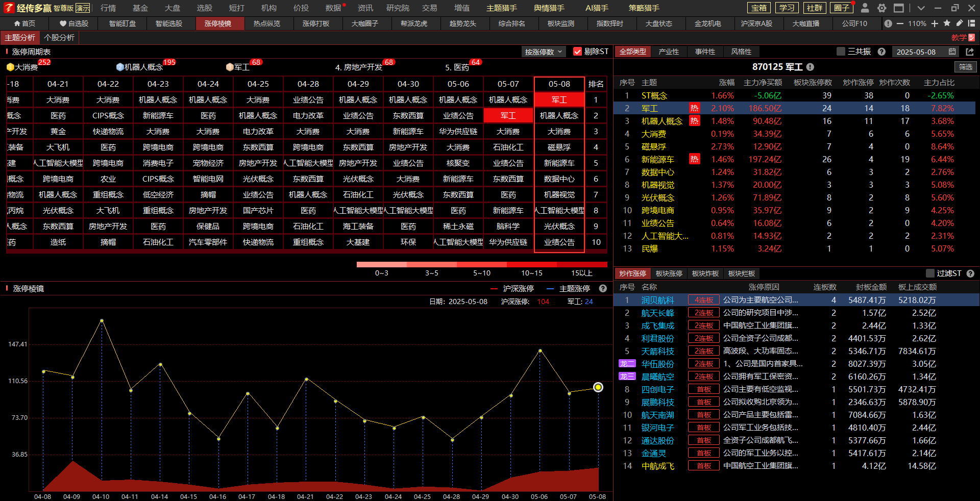The width and height of the screenshot is (980, 501).
Task: Click the 热 hot badge on 机器人概念 row
Action: pyautogui.click(x=694, y=121)
